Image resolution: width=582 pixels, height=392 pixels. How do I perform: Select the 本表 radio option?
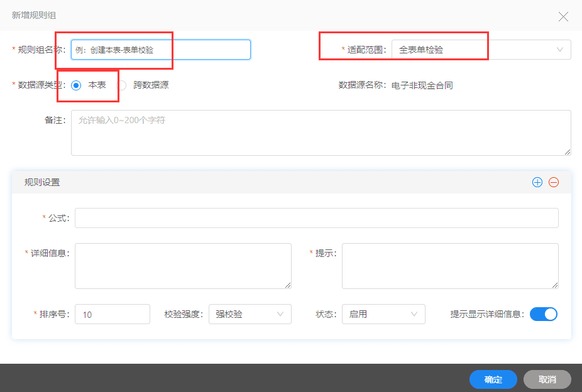click(x=76, y=85)
